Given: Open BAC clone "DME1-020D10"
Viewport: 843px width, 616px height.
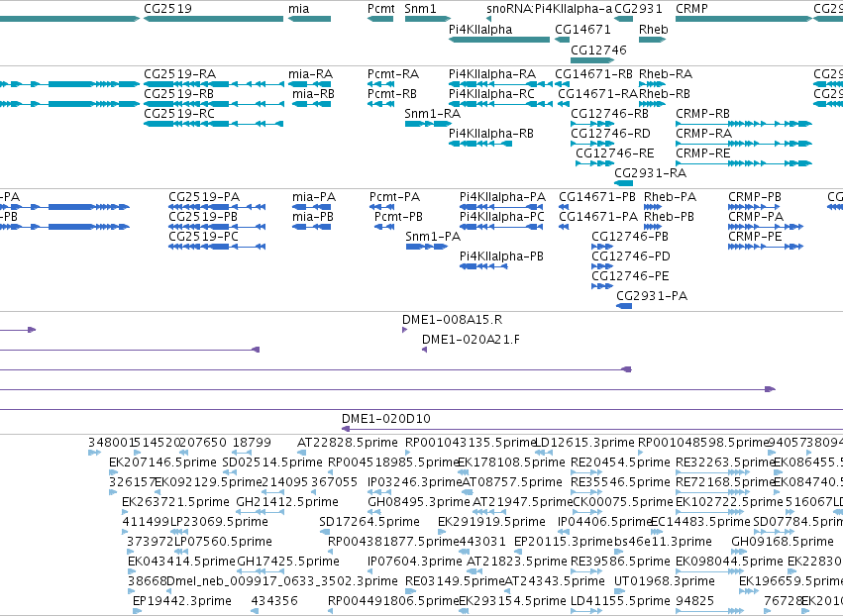Looking at the screenshot, I should pos(386,419).
